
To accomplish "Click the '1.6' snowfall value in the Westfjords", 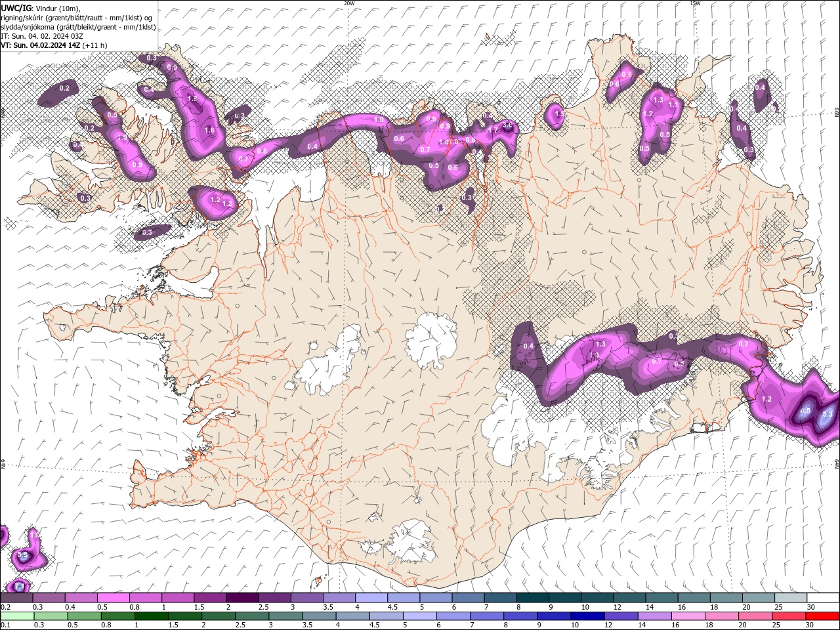I will pyautogui.click(x=209, y=131).
